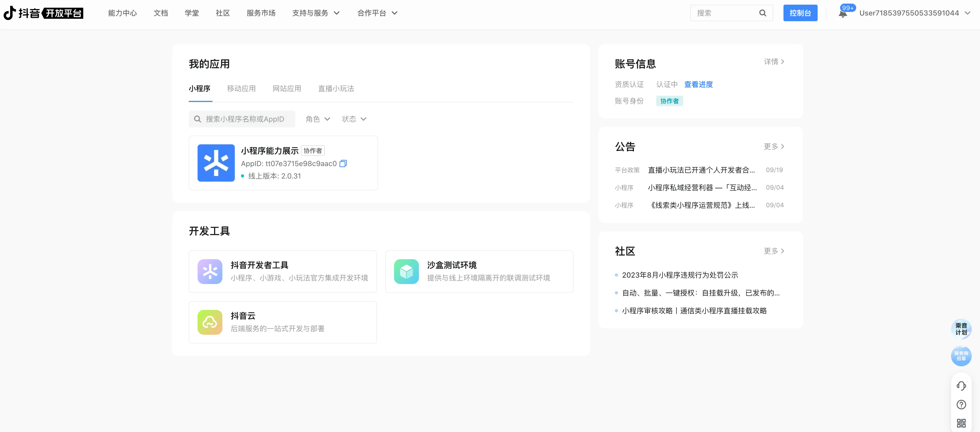Click the customer service headset icon
Screen dimensions: 980x432
pos(961,385)
